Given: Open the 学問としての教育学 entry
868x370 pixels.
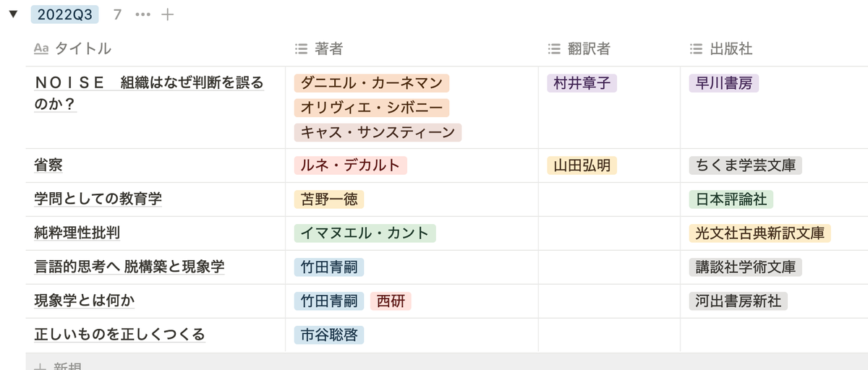Looking at the screenshot, I should (x=98, y=199).
